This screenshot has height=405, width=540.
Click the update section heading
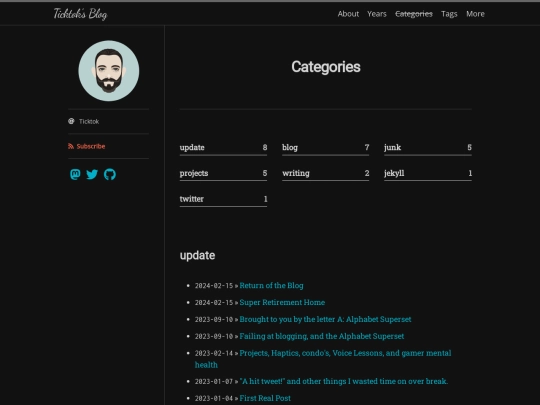(x=197, y=256)
